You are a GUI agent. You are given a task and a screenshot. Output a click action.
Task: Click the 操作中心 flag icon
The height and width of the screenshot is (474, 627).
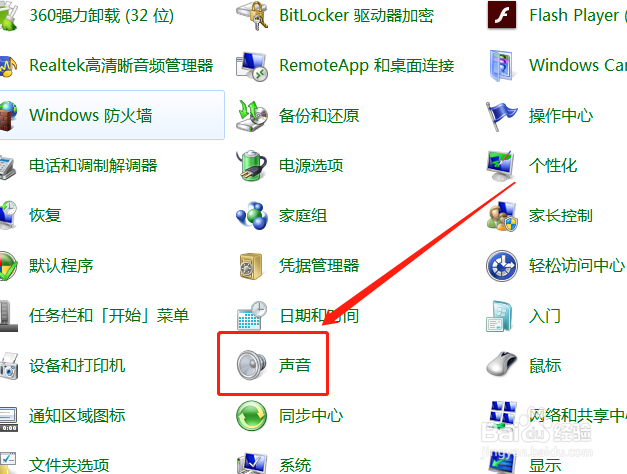coord(501,116)
